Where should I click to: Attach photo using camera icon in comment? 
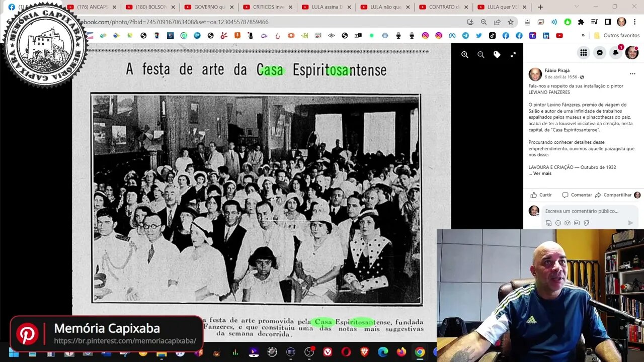[568, 223]
